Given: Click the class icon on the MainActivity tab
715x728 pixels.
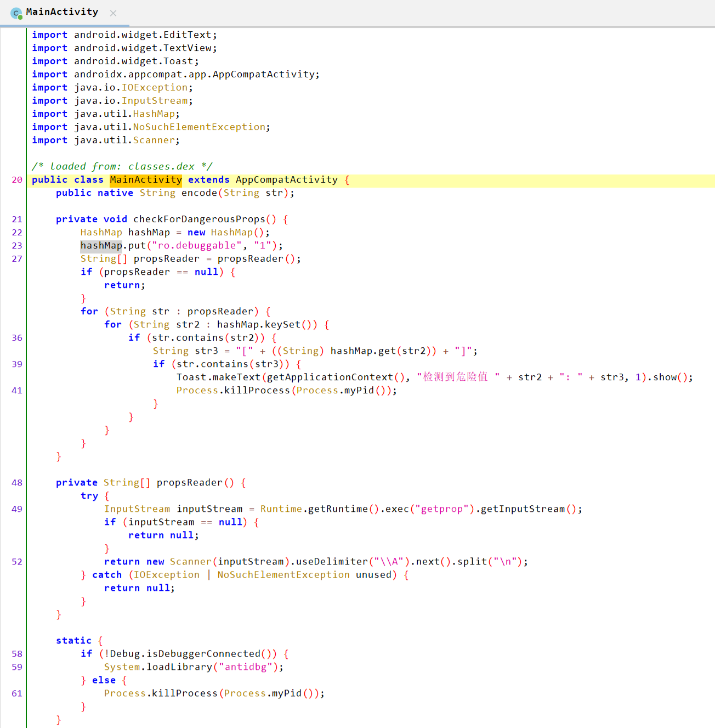Looking at the screenshot, I should (x=16, y=13).
